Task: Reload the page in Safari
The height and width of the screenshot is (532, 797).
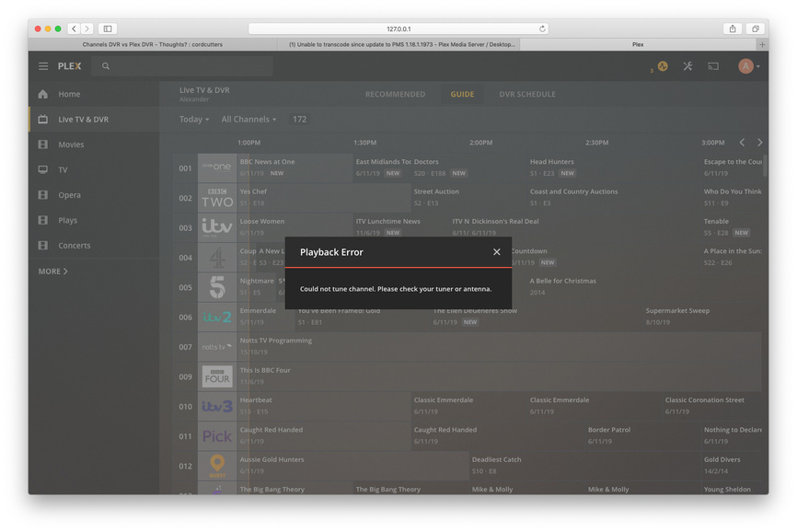Action: (542, 29)
